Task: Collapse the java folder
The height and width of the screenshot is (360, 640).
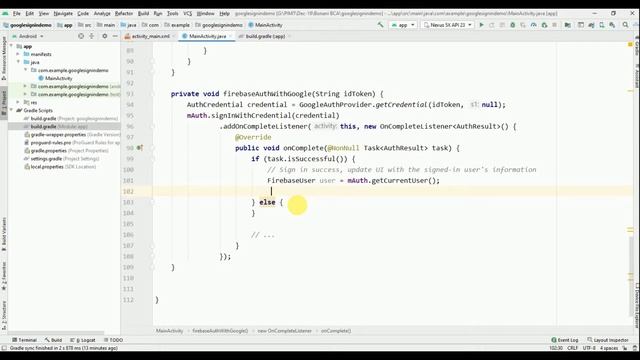Action: tap(18, 62)
